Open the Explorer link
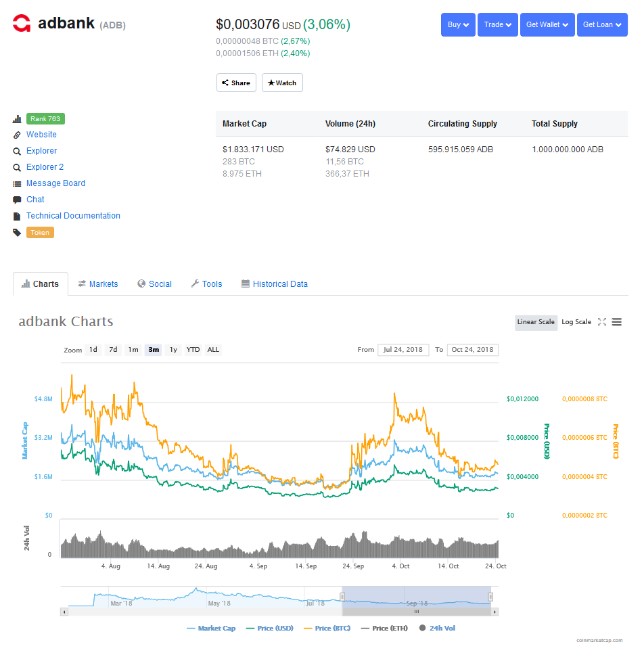 tap(41, 151)
